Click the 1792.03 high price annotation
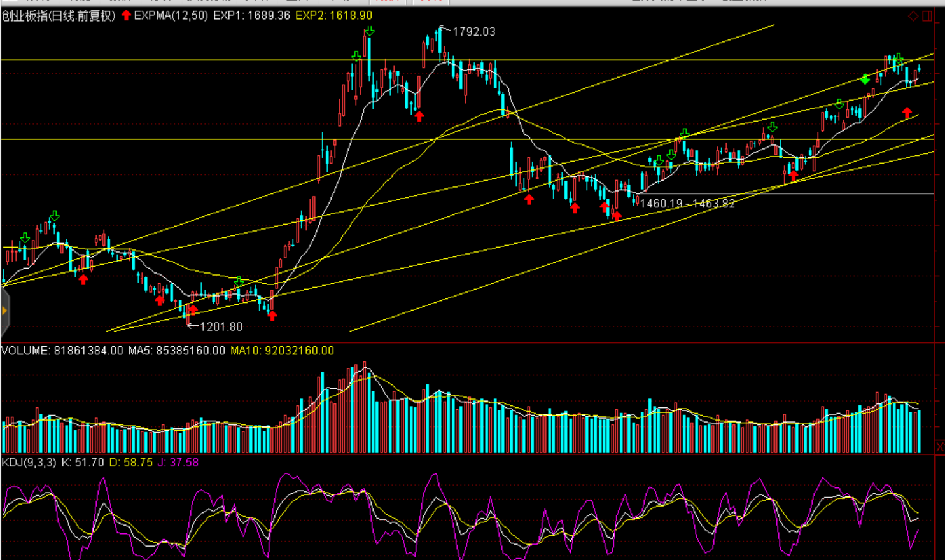Screen dimensions: 945x560 click(x=473, y=32)
